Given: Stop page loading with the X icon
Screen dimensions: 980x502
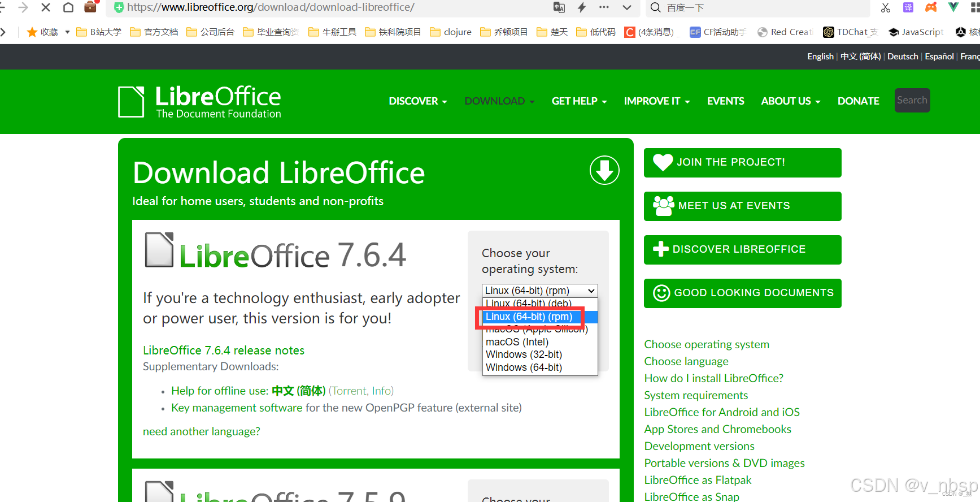Looking at the screenshot, I should [46, 7].
